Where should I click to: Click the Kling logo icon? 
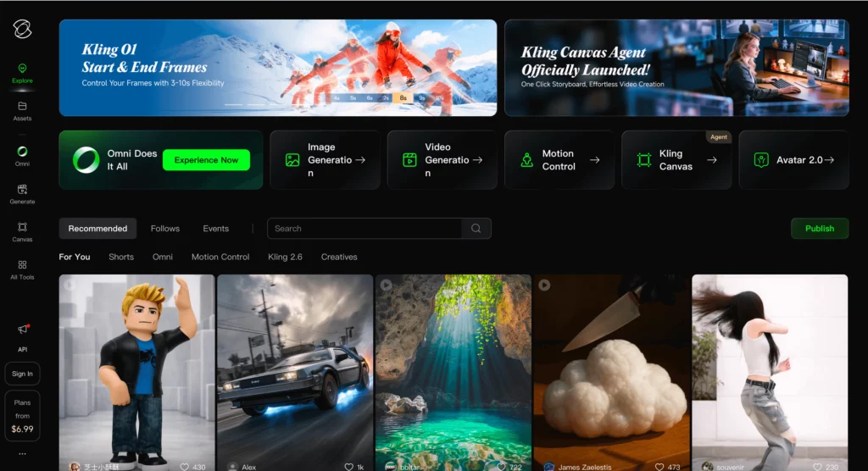(22, 30)
